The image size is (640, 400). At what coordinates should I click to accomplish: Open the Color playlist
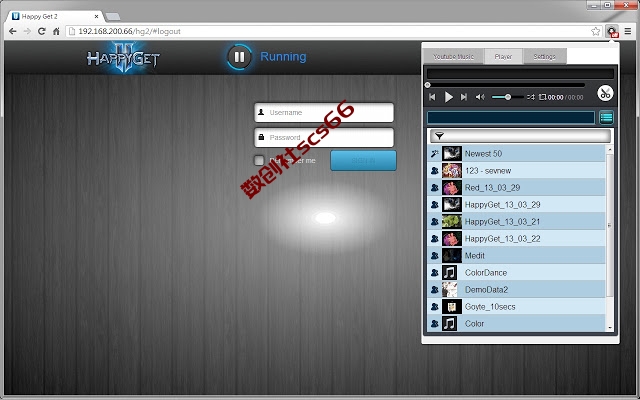516,324
